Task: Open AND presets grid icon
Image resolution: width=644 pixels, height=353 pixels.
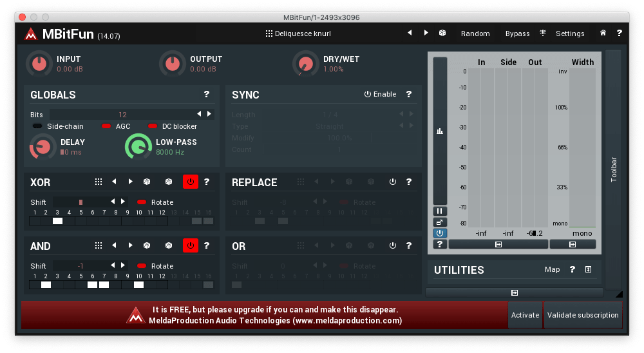Action: click(99, 245)
